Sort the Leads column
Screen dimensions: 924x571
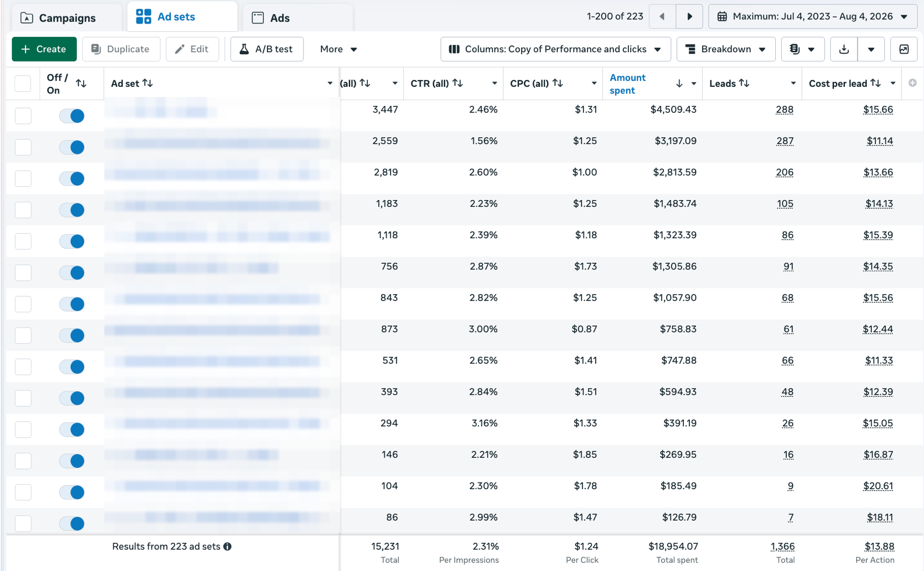pyautogui.click(x=744, y=83)
